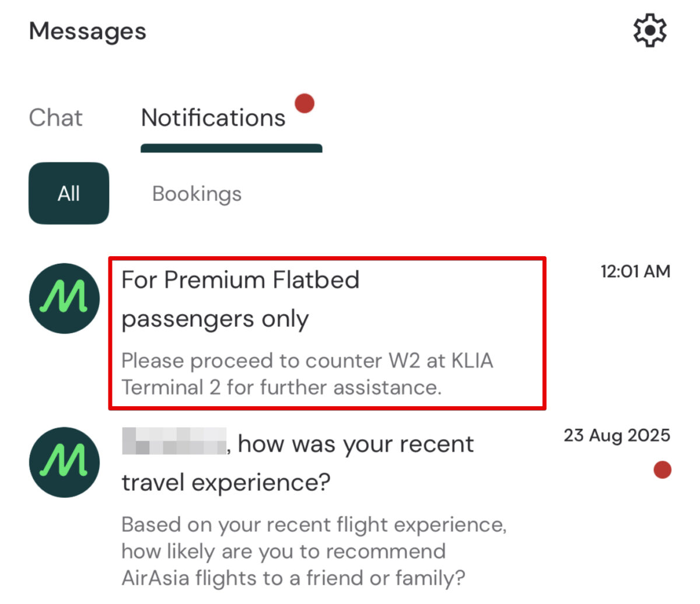Tap the avatar icon beside travel experience notification

click(64, 462)
